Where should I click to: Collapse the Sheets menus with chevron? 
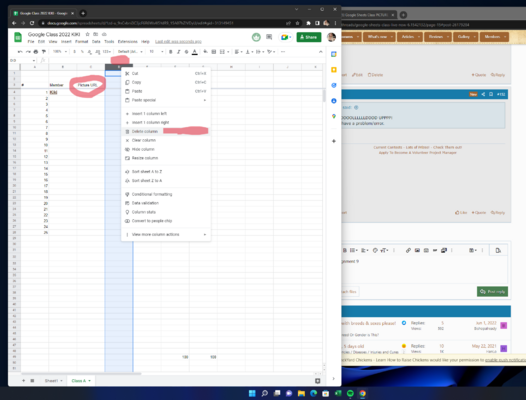pos(320,52)
